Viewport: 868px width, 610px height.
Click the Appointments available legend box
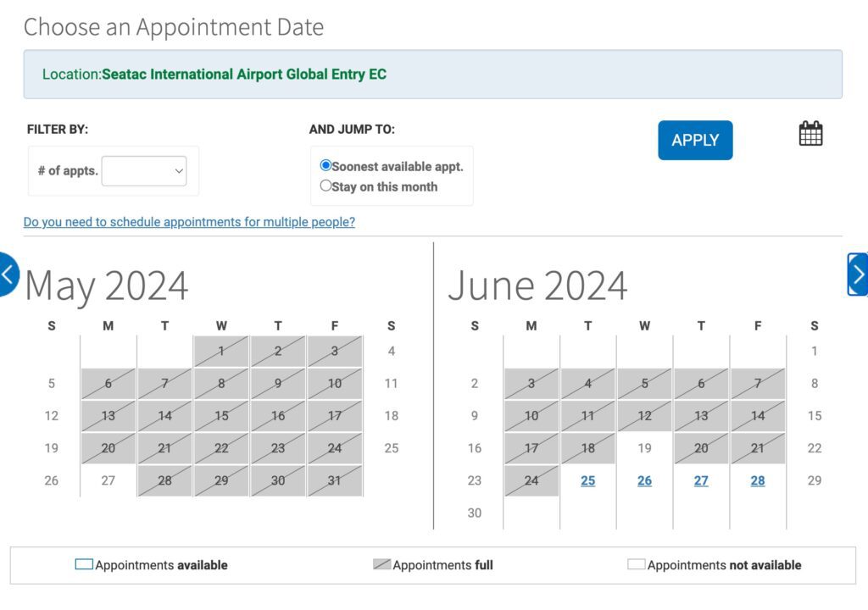pos(84,564)
